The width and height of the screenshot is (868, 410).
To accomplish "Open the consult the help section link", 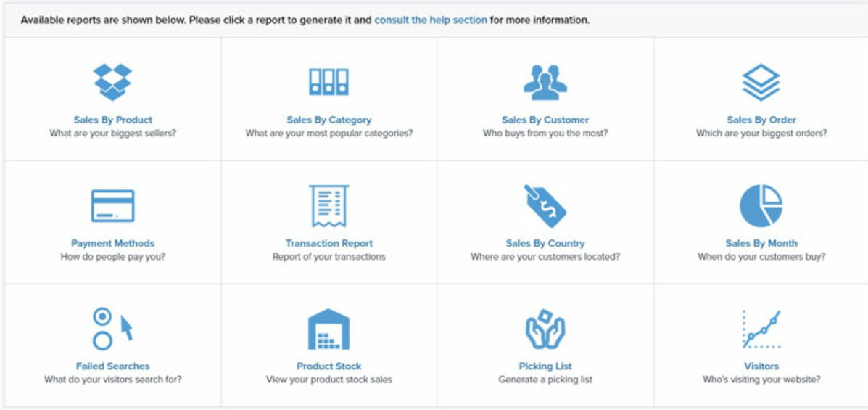I will point(431,20).
